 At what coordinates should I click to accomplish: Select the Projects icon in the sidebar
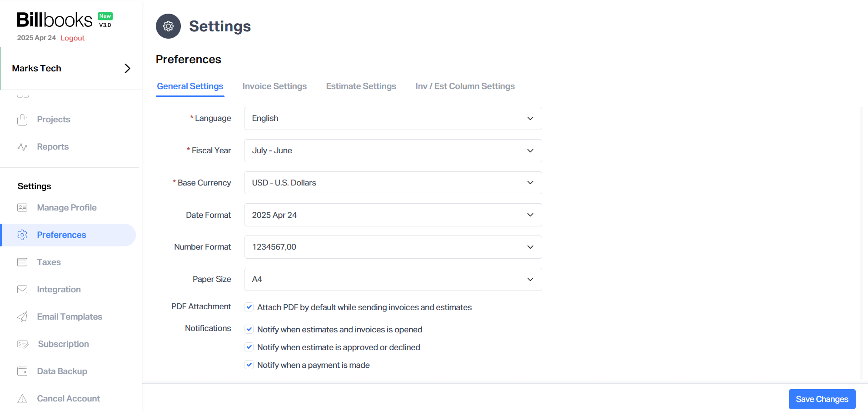click(22, 119)
